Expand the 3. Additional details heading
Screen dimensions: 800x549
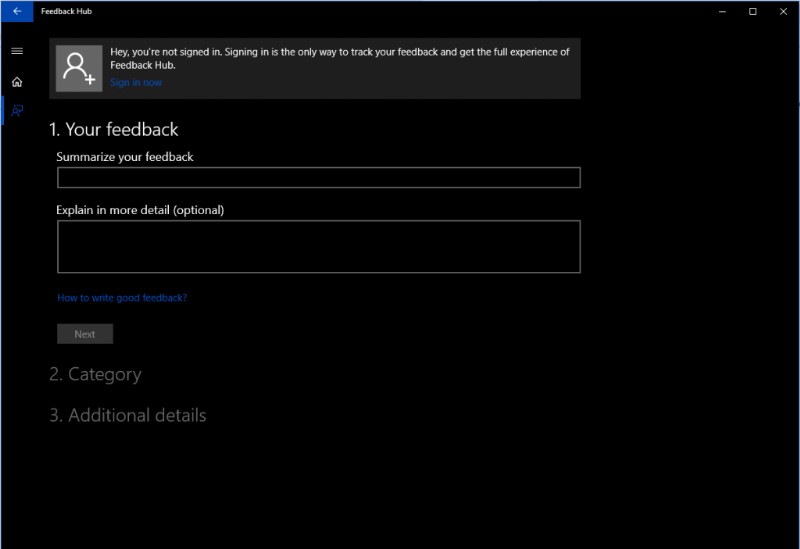(x=128, y=415)
